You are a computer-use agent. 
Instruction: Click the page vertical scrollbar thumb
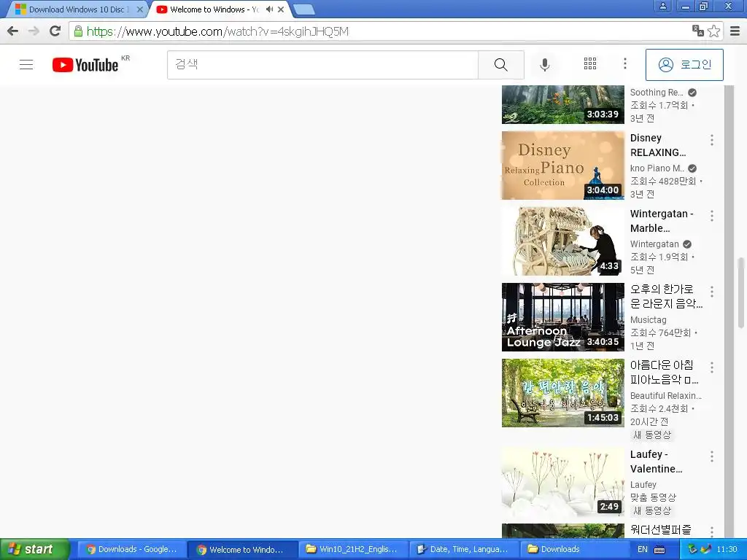click(741, 292)
